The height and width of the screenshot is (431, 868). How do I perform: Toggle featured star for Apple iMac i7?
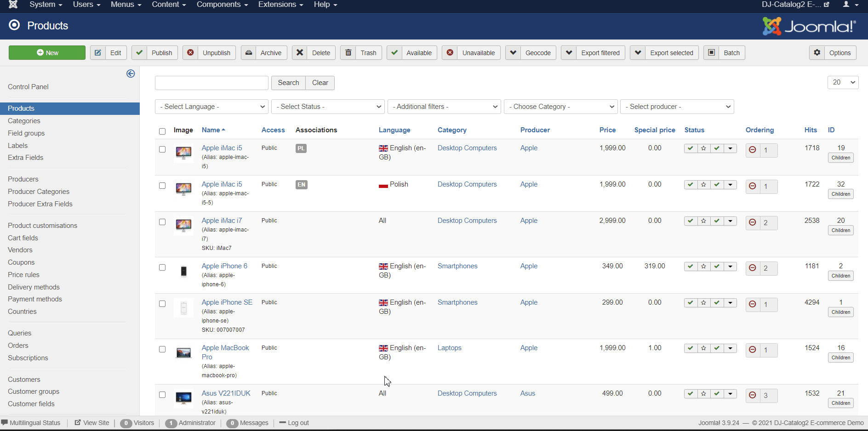pyautogui.click(x=704, y=221)
